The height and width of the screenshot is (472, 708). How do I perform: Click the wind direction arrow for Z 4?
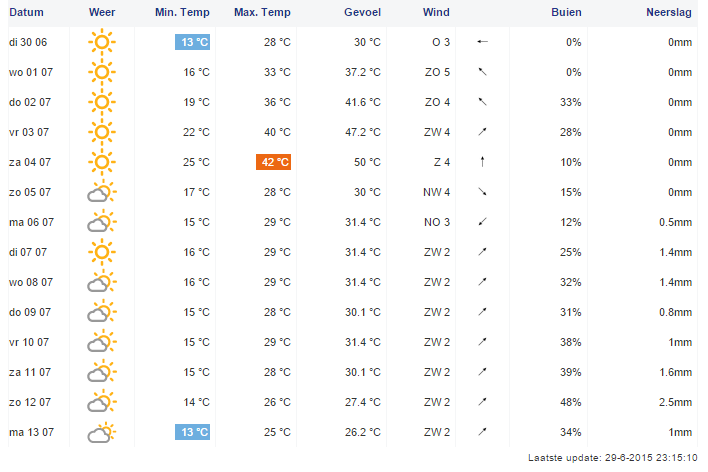[x=482, y=162]
